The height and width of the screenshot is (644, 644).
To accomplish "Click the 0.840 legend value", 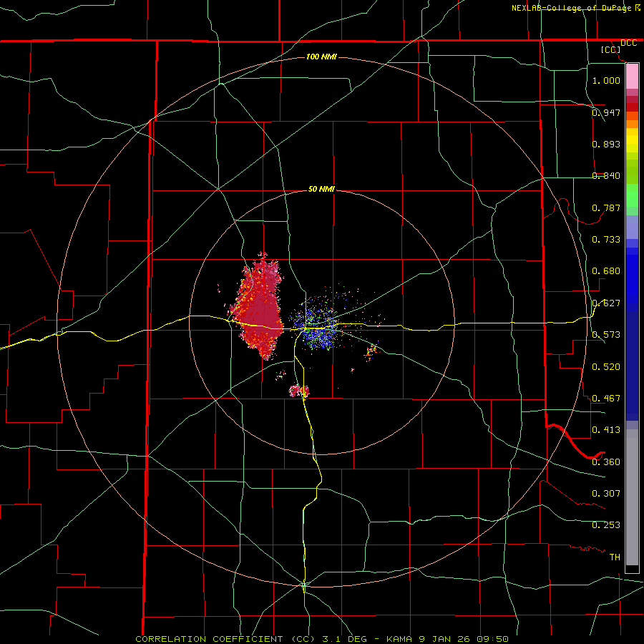I will [x=606, y=176].
